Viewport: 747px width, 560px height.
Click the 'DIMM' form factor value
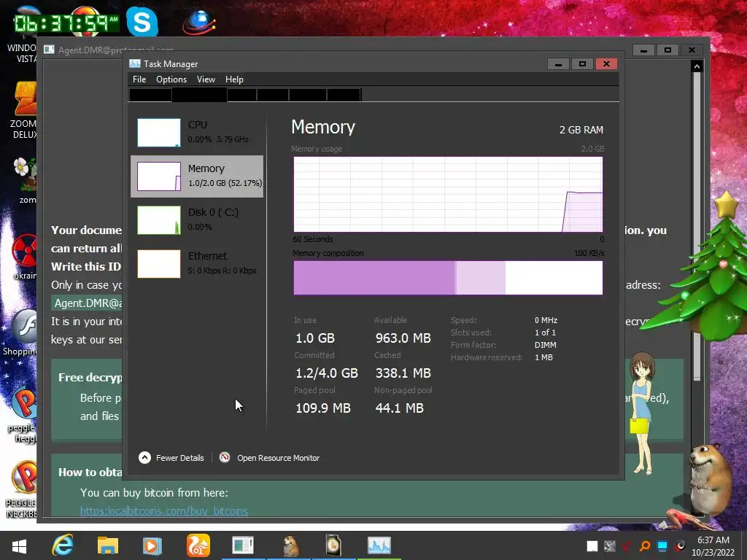pyautogui.click(x=546, y=345)
